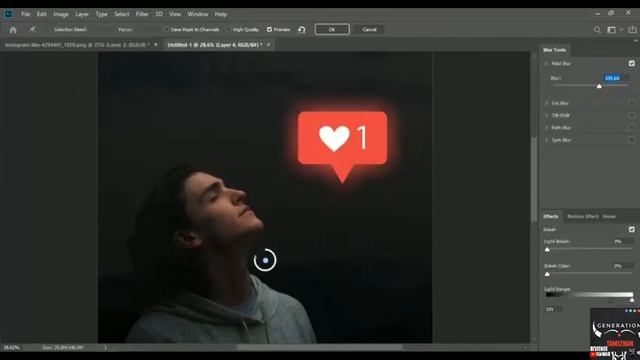Screen dimensions: 640x360
Task: Toggle the Bokeh checkbox in Effects panel
Action: (631, 229)
